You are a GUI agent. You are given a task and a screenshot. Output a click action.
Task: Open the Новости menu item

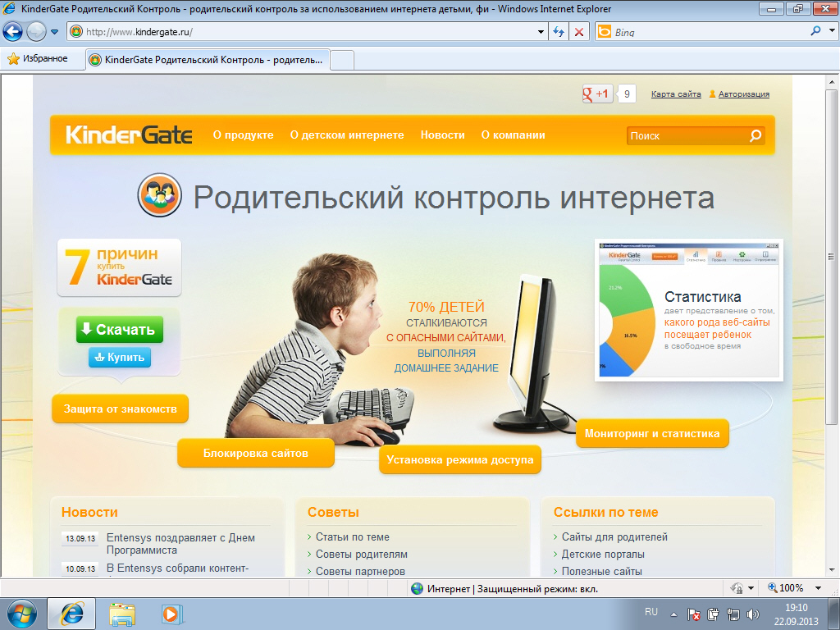[442, 135]
